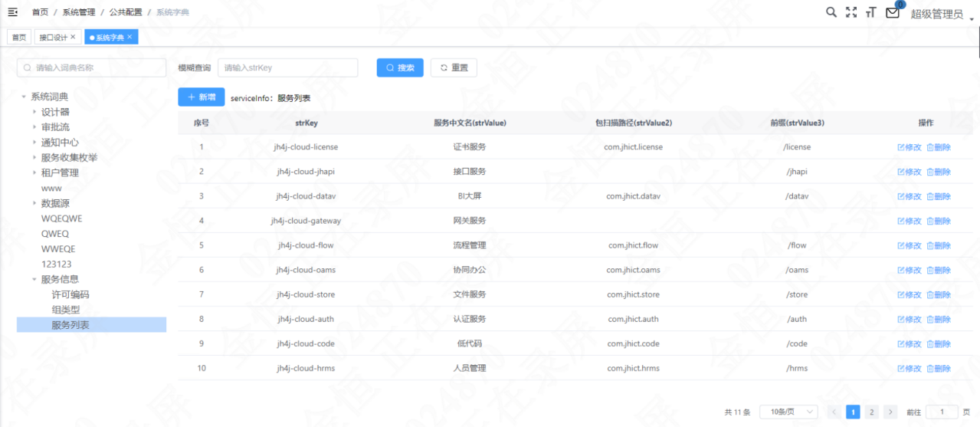Toggle fullscreen mode icon

(x=851, y=12)
